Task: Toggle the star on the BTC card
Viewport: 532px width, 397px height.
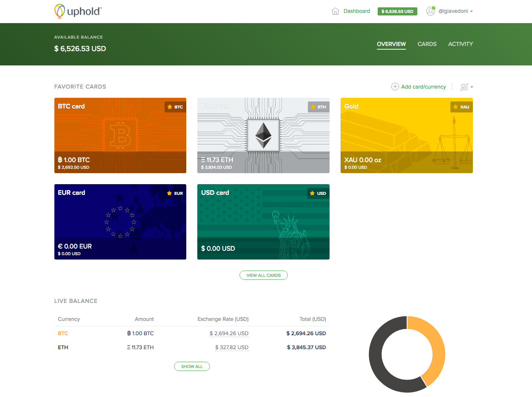Action: tap(170, 107)
